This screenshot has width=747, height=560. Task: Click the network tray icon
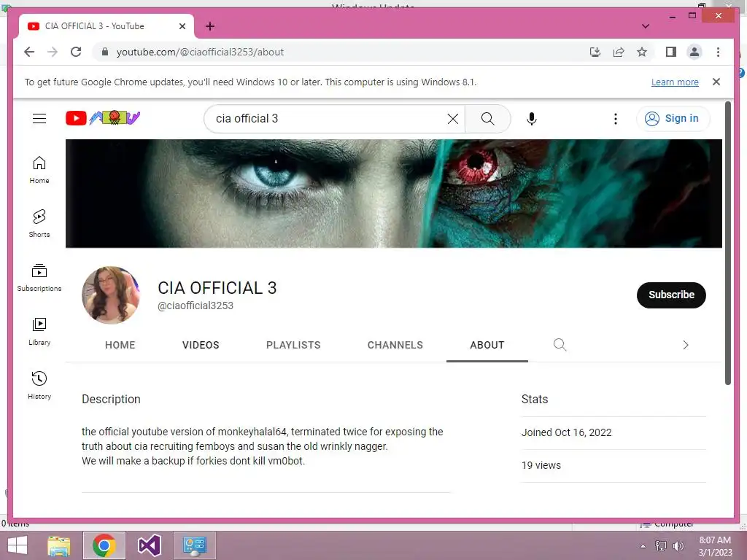[660, 545]
